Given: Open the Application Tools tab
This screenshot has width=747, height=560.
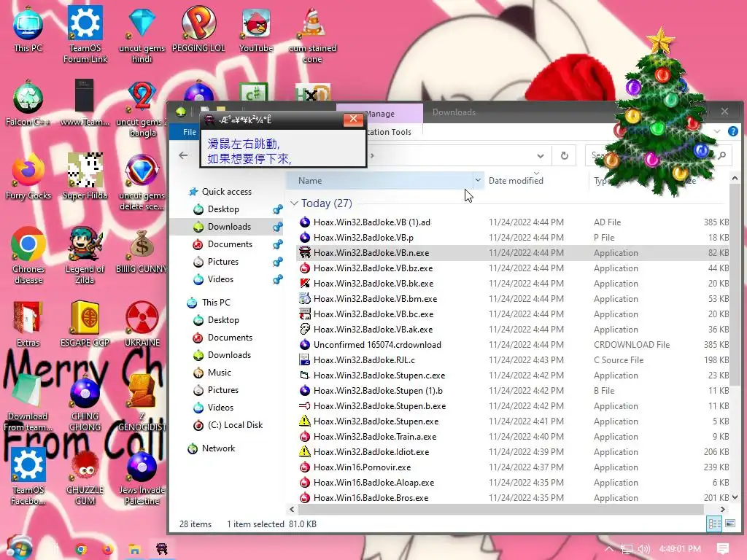Looking at the screenshot, I should pyautogui.click(x=390, y=132).
